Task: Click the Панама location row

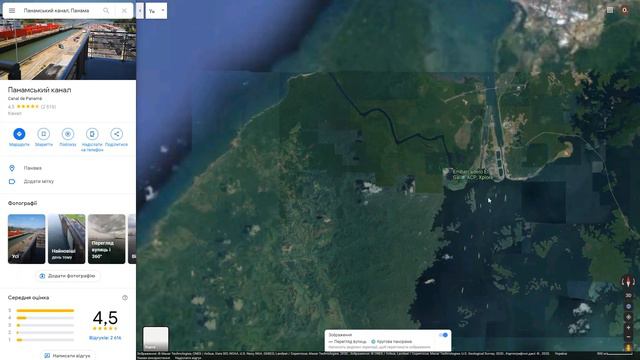Action: click(x=68, y=168)
